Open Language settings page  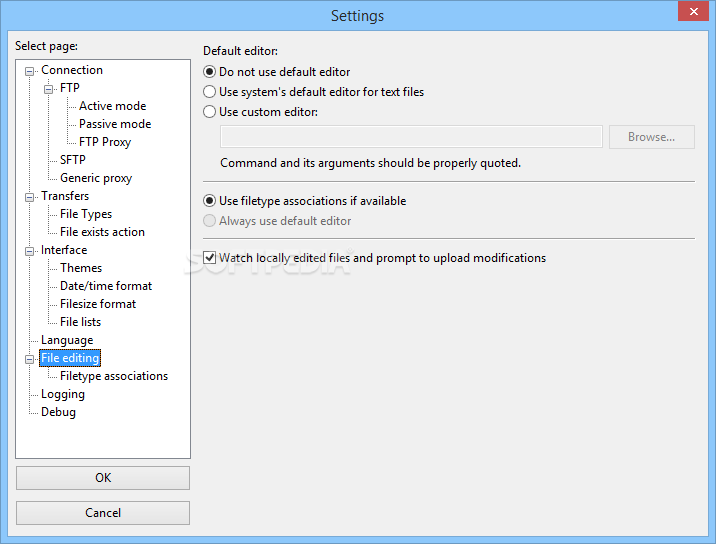(67, 340)
